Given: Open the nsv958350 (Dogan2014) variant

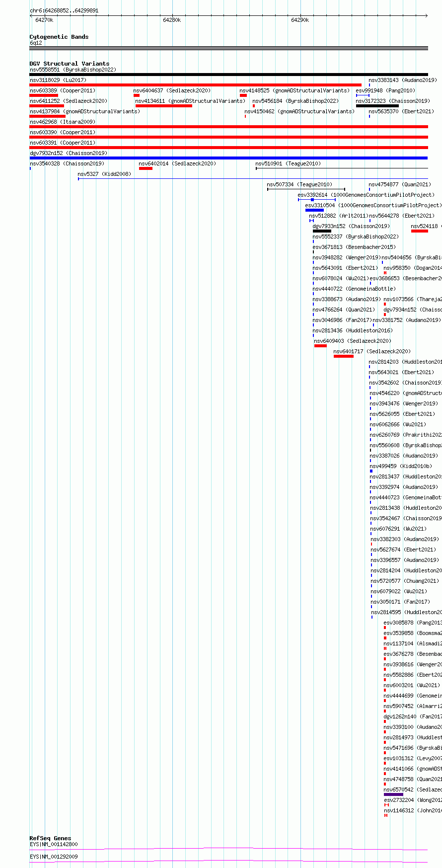Looking at the screenshot, I should point(413,268).
